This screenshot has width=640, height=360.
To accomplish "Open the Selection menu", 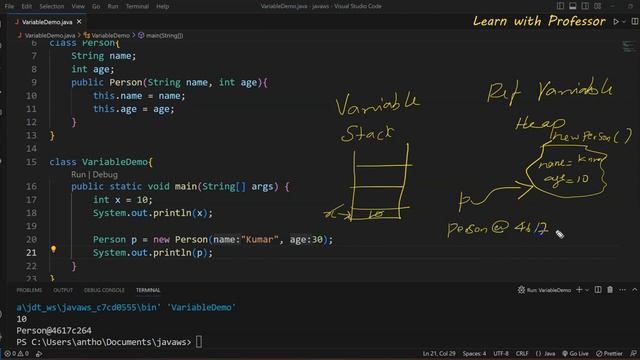I will 51,6.
